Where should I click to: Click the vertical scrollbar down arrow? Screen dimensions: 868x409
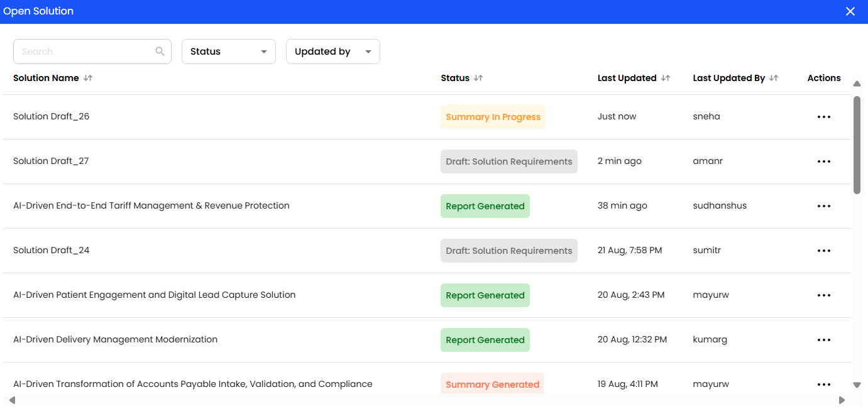pos(857,384)
